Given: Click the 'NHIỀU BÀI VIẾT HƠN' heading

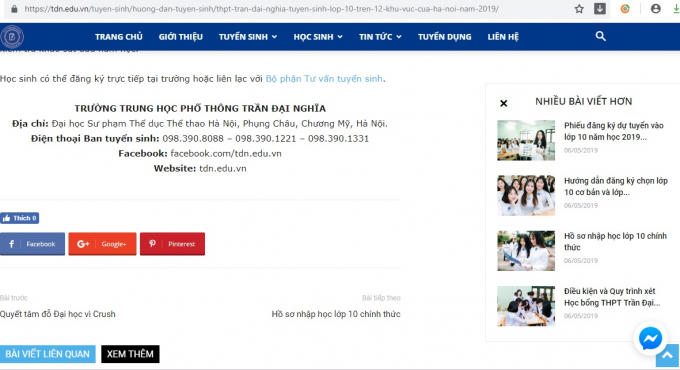Looking at the screenshot, I should [x=584, y=102].
